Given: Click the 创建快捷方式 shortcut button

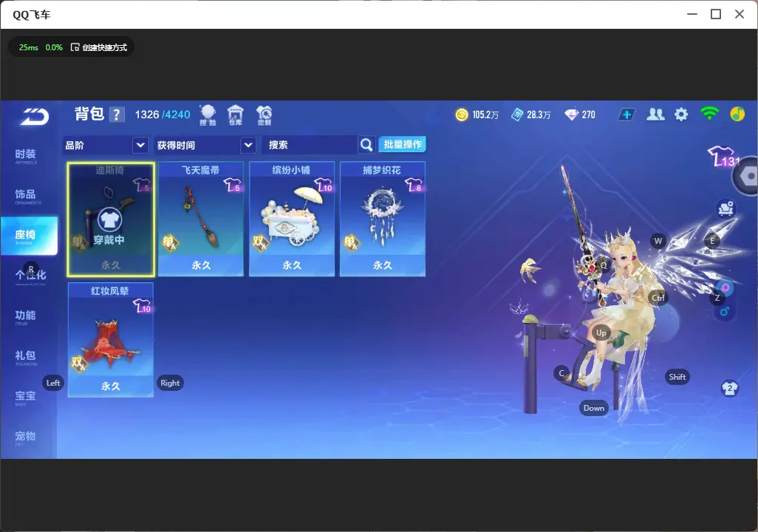Looking at the screenshot, I should [x=99, y=47].
